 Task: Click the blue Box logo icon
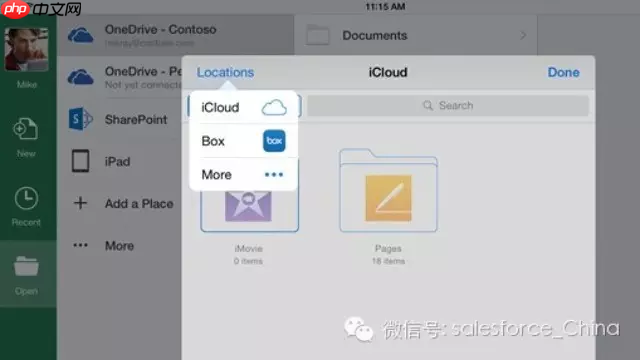274,141
